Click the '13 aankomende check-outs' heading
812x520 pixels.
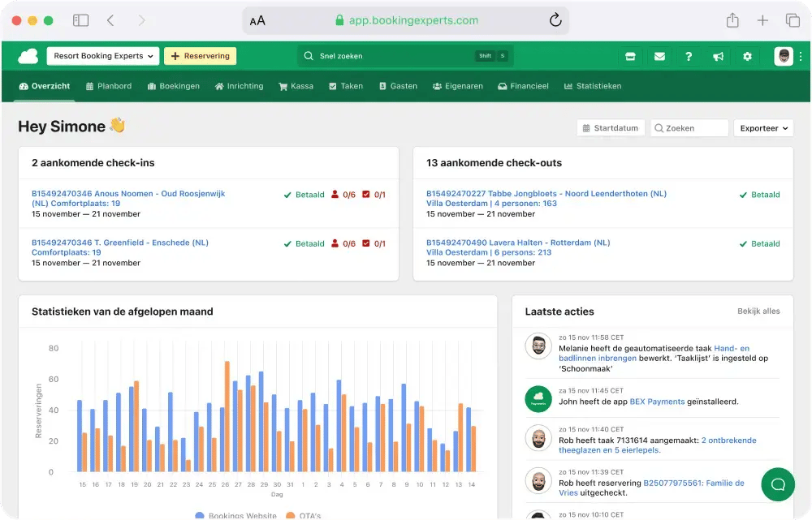(494, 163)
